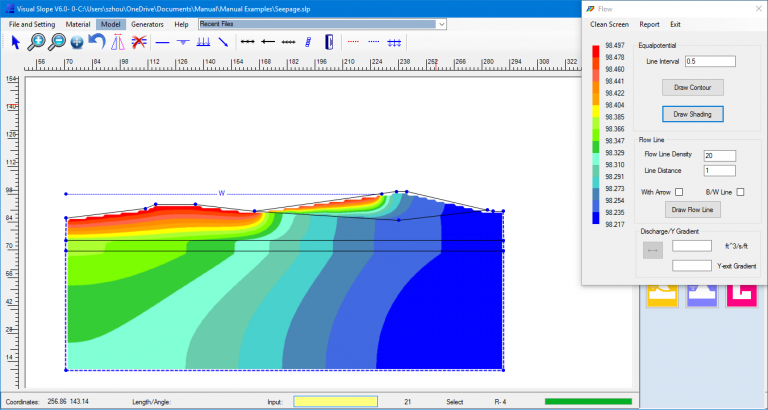Click the Flow Line Density field

pyautogui.click(x=719, y=155)
